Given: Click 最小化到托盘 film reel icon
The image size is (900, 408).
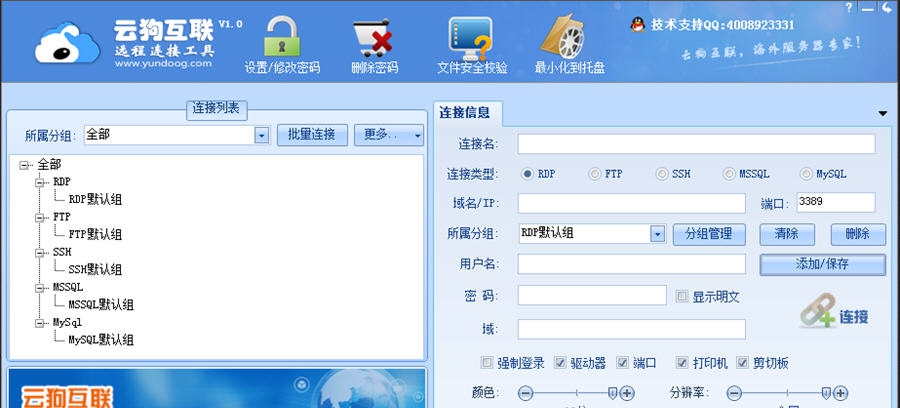Looking at the screenshot, I should click(x=564, y=37).
